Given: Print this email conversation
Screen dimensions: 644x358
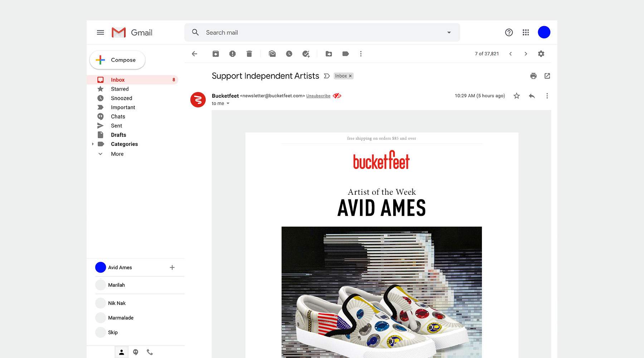Looking at the screenshot, I should point(533,76).
